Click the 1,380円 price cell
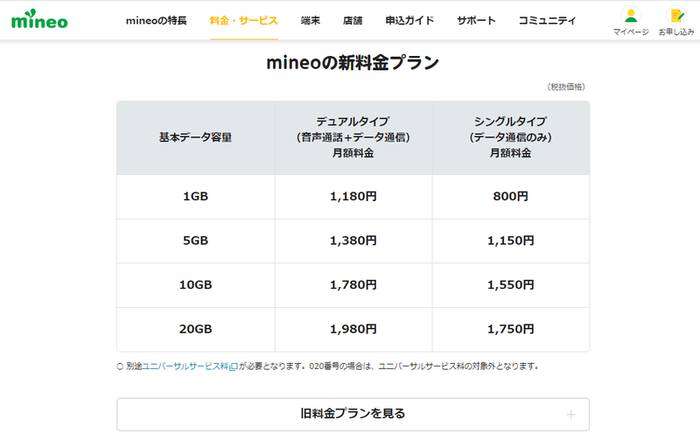700x447 pixels. 353,241
